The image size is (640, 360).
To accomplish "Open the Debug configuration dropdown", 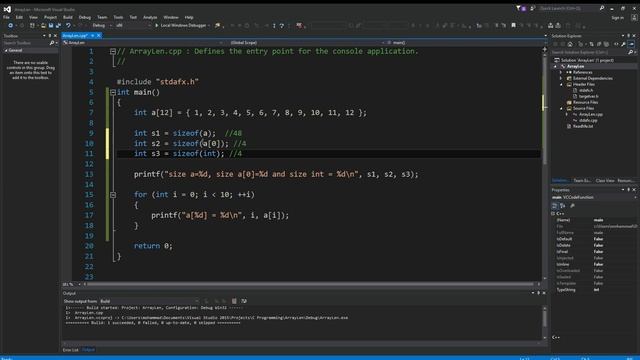I will point(102,25).
